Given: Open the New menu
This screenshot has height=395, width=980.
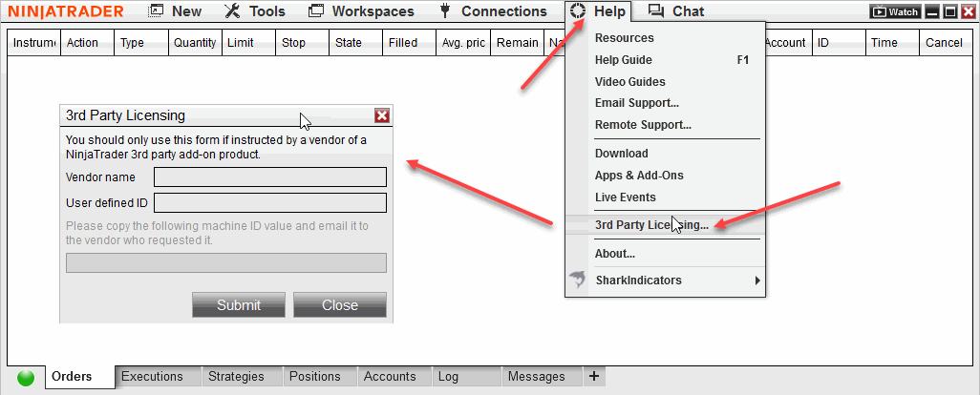Looking at the screenshot, I should coord(175,11).
